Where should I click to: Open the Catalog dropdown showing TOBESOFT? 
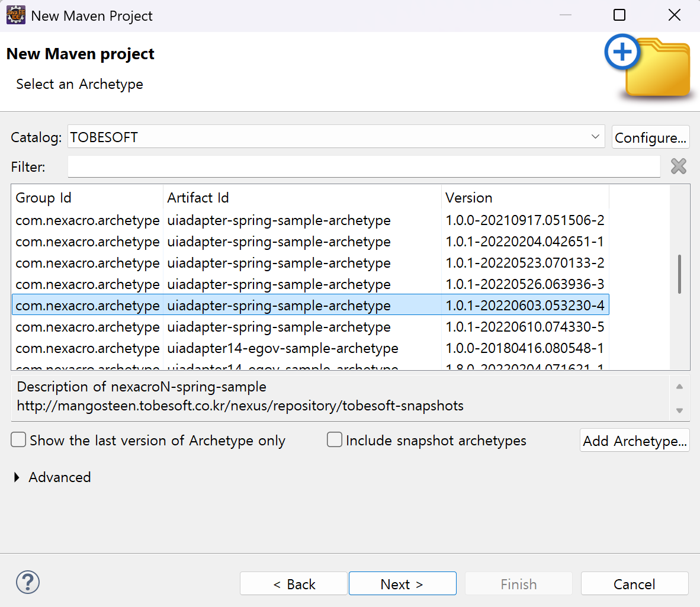tap(336, 137)
